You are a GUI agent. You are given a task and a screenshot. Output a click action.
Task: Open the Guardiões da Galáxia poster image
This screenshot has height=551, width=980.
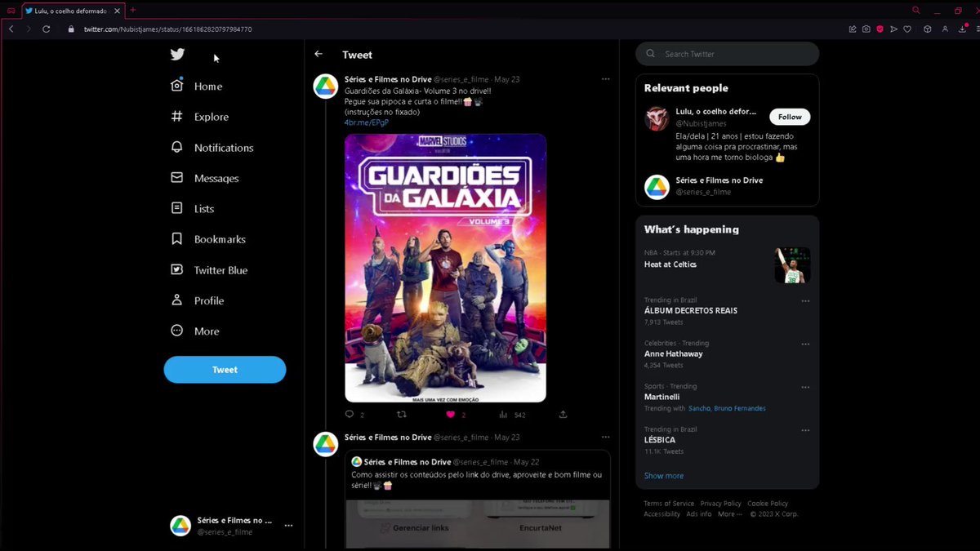pos(445,268)
